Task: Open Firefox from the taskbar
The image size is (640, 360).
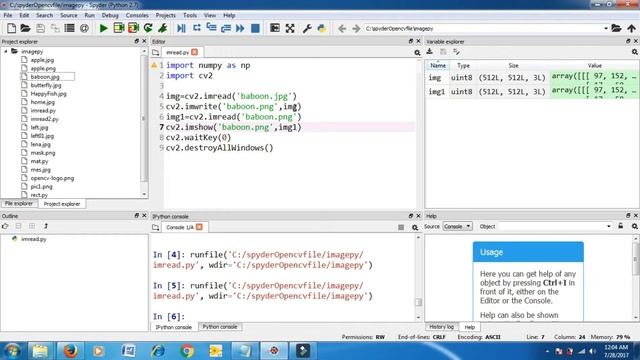Action: pos(70,351)
